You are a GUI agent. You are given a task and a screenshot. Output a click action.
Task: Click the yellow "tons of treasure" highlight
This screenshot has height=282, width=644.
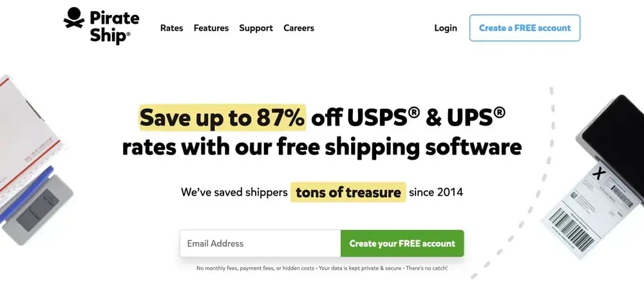(x=348, y=192)
